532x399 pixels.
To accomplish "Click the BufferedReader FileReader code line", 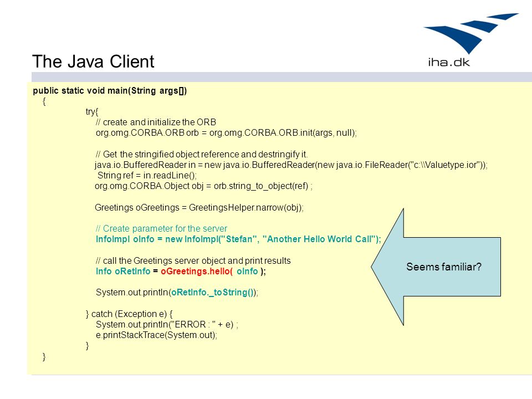I will click(x=291, y=165).
